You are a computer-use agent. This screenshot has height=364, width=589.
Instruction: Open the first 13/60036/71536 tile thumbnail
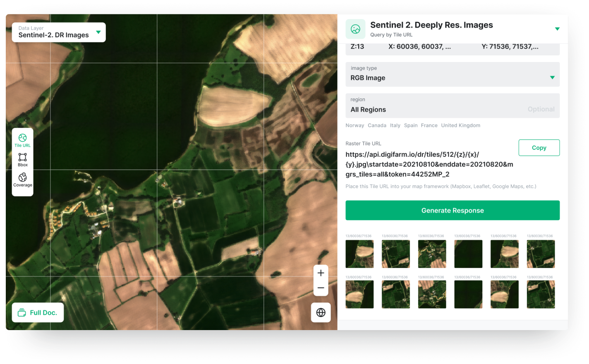tap(359, 254)
